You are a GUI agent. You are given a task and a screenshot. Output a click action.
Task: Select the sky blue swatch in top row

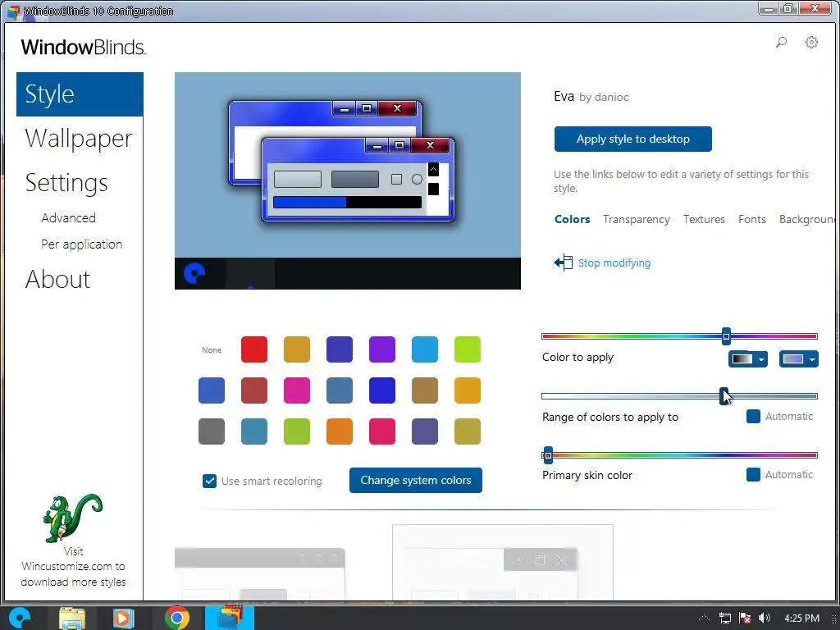(x=425, y=349)
